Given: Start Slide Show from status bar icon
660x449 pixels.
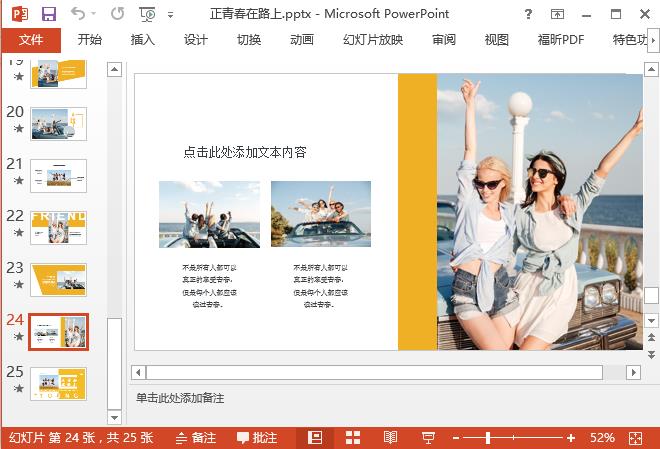Looking at the screenshot, I should coord(428,438).
